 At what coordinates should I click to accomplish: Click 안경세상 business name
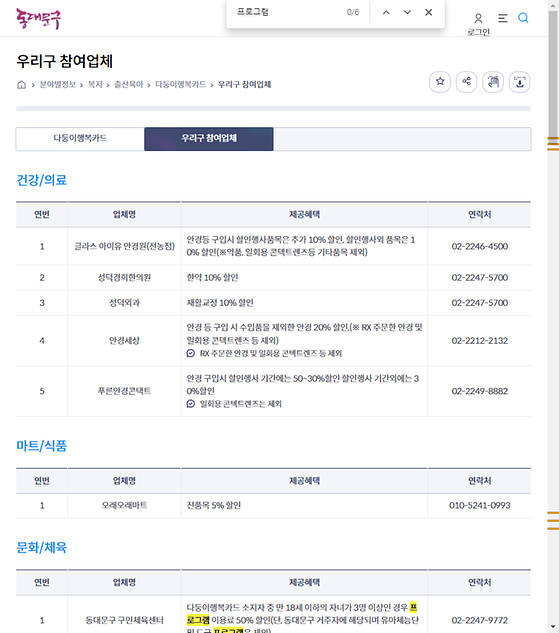pos(124,341)
